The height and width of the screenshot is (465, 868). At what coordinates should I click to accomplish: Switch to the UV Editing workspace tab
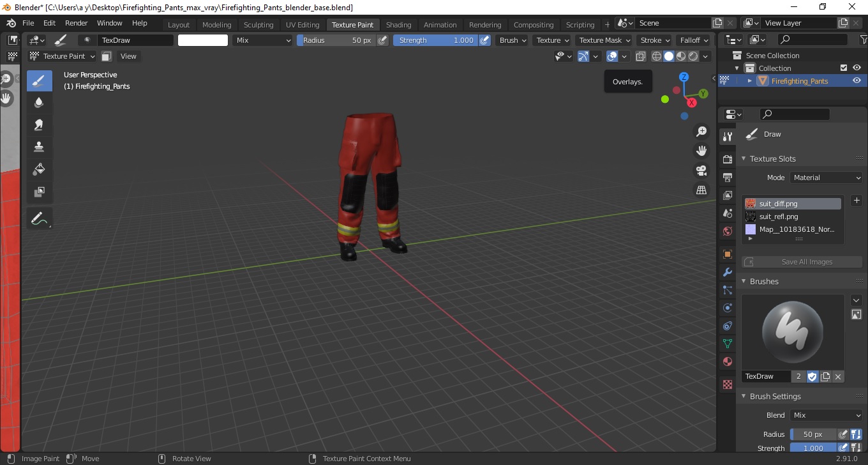coord(303,25)
